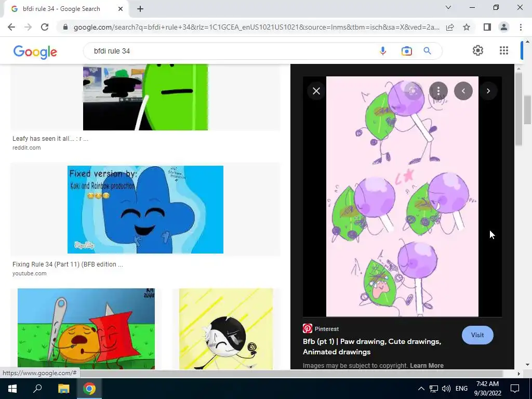
Task: Switch the ENG input language
Action: click(x=461, y=389)
